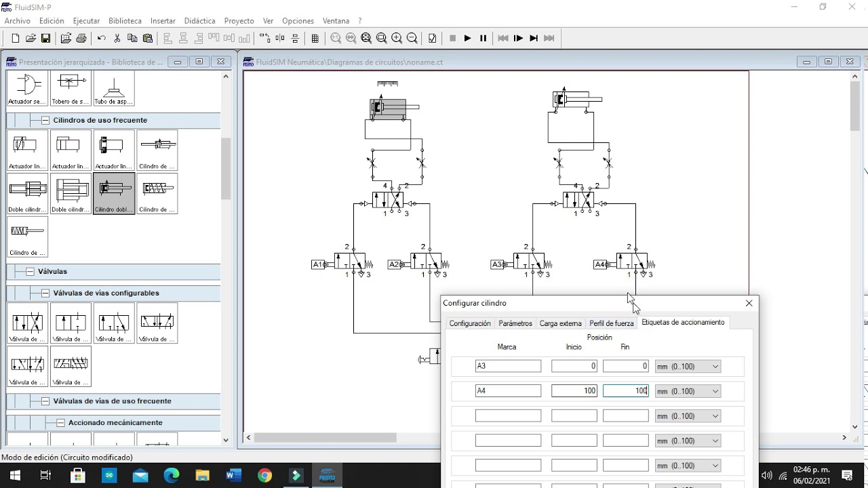The width and height of the screenshot is (868, 488).
Task: Open the Ejecutar menu
Action: click(x=86, y=21)
